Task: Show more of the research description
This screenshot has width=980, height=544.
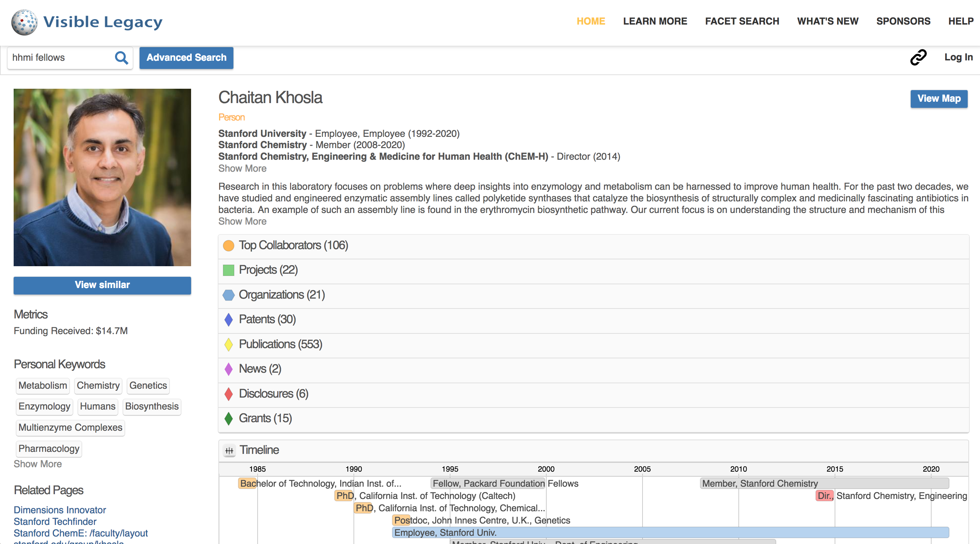Action: (x=242, y=221)
